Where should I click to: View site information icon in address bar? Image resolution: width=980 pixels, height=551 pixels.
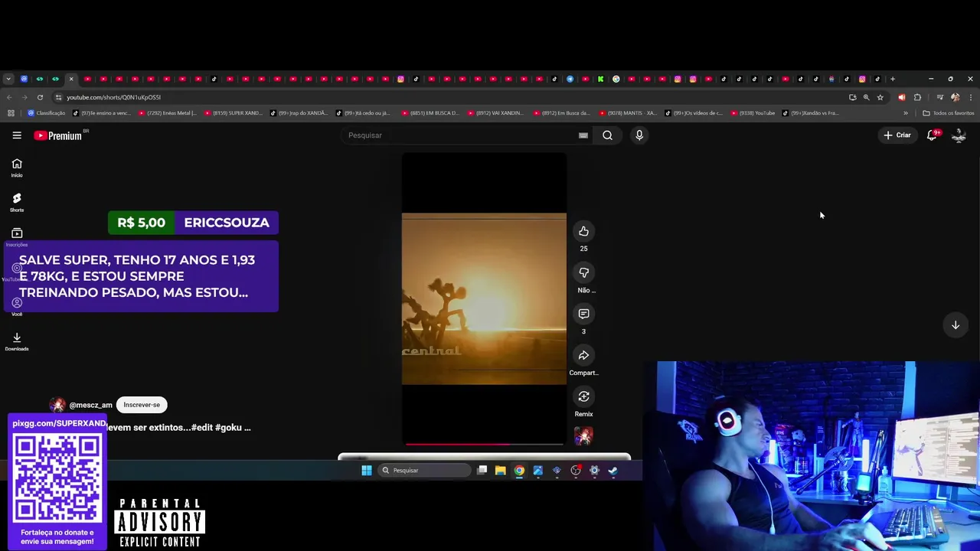tap(58, 97)
